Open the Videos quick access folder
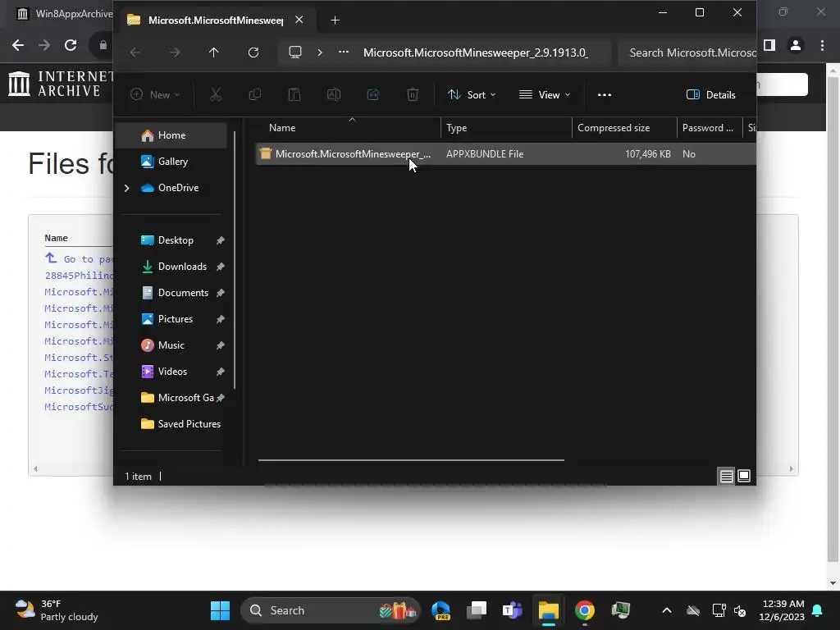840x630 pixels. coord(172,372)
